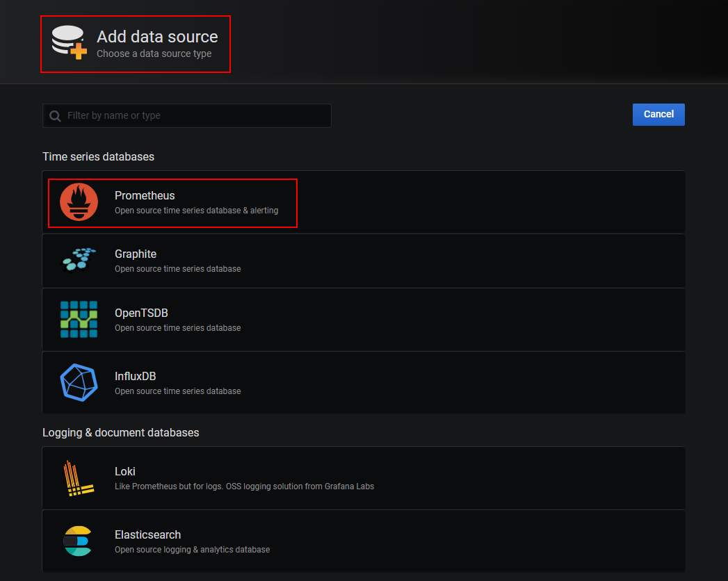The image size is (728, 581).
Task: Select the Loki data source name
Action: tap(125, 472)
